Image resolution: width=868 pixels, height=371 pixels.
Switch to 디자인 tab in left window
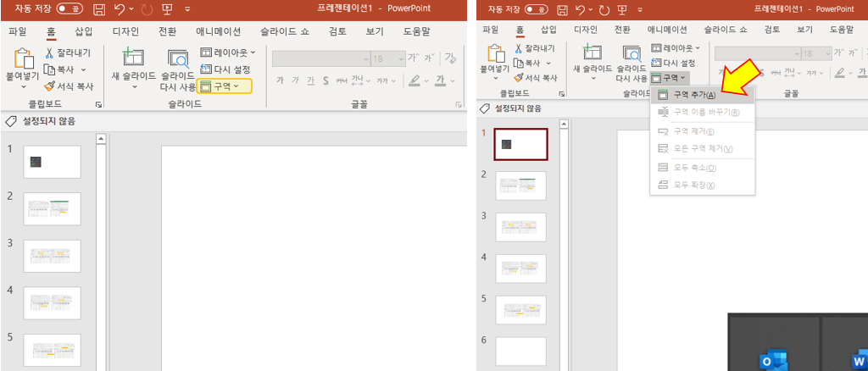125,31
